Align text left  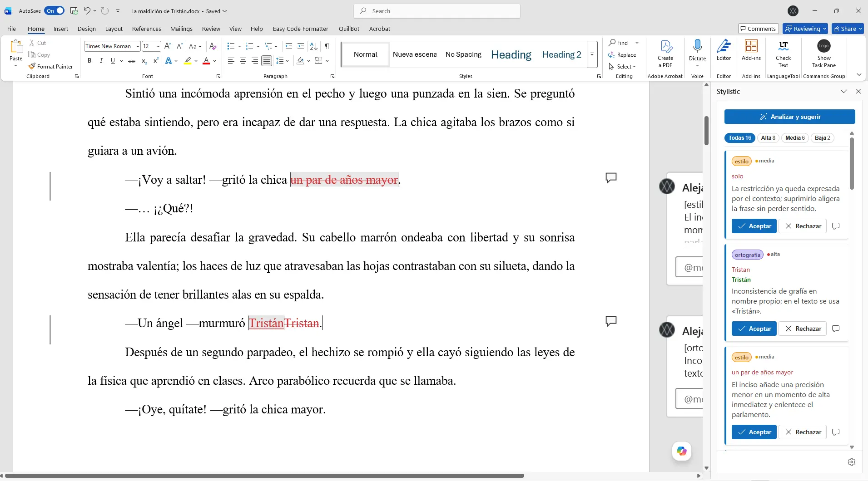[x=231, y=61]
